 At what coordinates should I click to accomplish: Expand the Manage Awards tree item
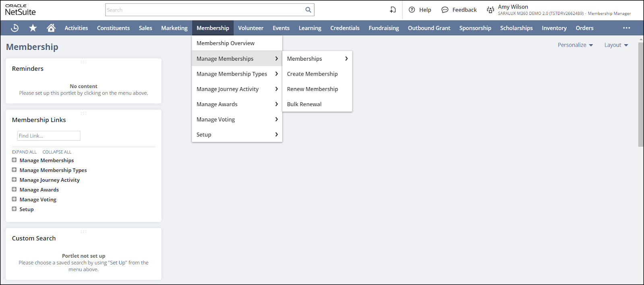pyautogui.click(x=14, y=189)
